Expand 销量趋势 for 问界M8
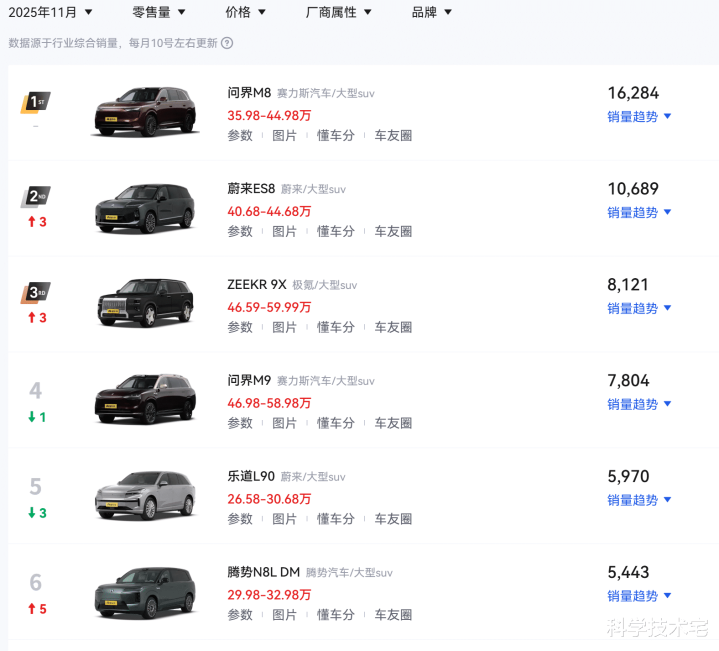This screenshot has width=719, height=651. pyautogui.click(x=639, y=116)
